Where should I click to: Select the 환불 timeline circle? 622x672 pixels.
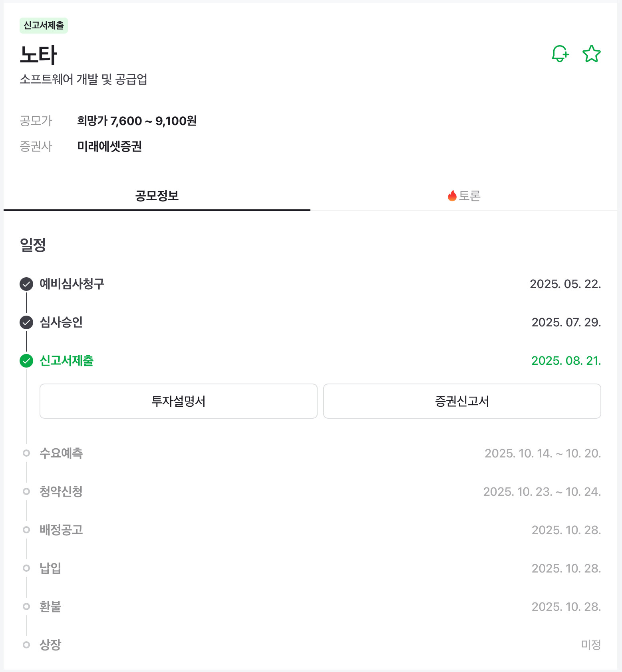tap(26, 606)
